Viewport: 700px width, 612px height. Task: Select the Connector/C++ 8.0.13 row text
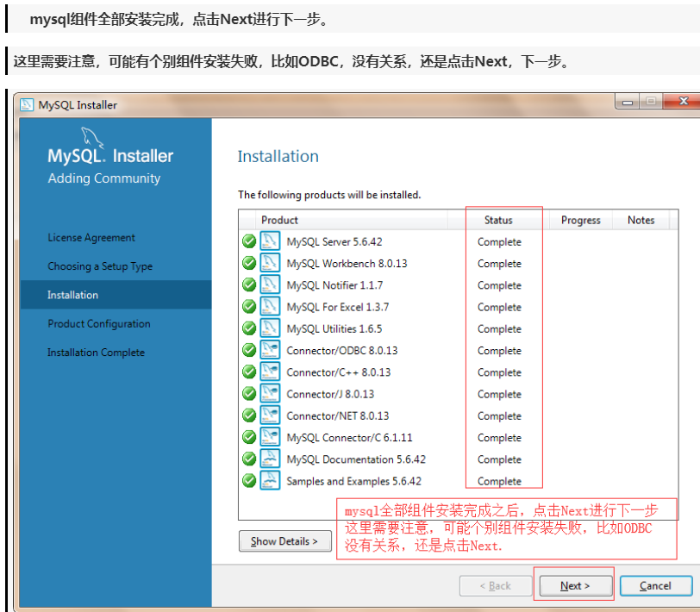coord(339,372)
